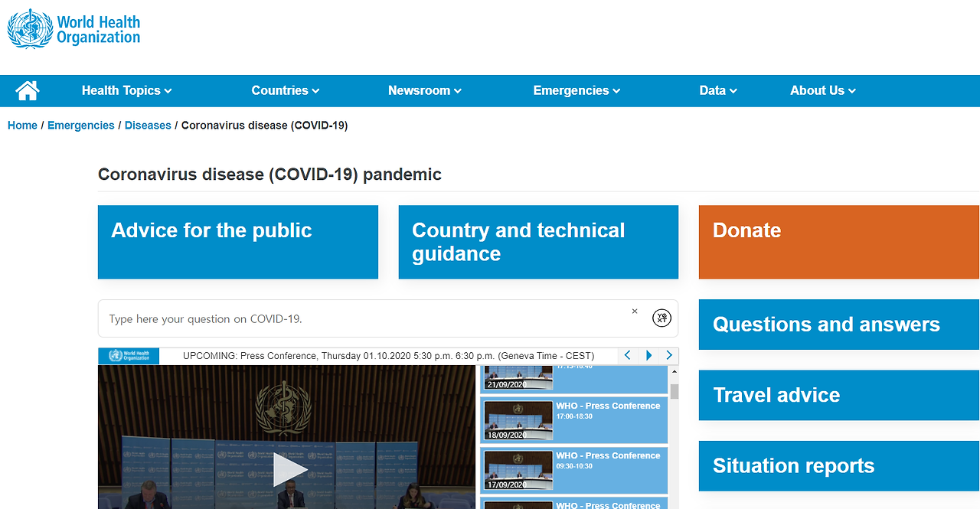Viewport: 980px width, 509px height.
Task: Click the small WHO logo in the ticker bar
Action: 129,356
